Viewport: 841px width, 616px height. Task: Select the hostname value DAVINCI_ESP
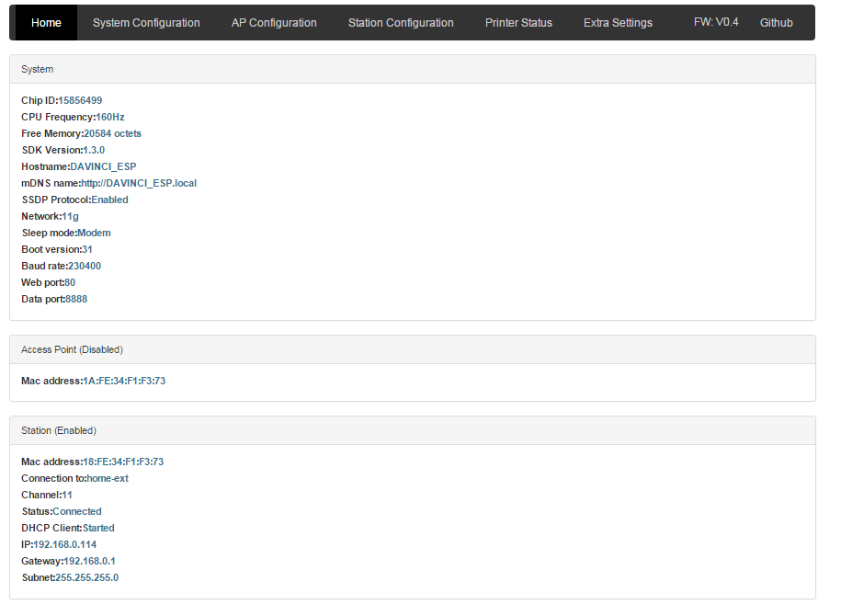[103, 166]
